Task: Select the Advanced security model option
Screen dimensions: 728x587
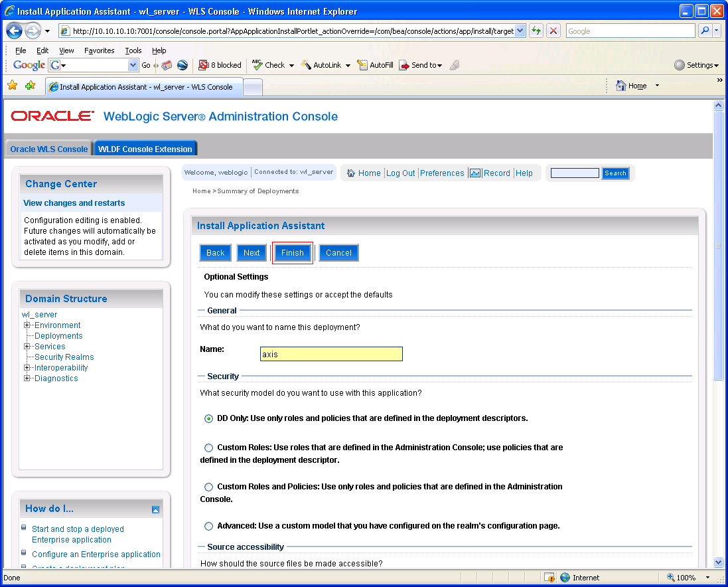Action: pos(209,526)
